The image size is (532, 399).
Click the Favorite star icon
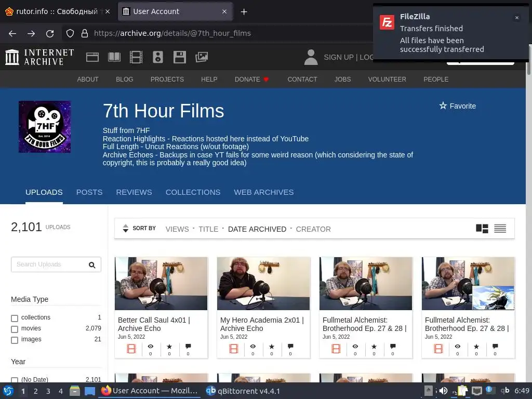pyautogui.click(x=443, y=106)
